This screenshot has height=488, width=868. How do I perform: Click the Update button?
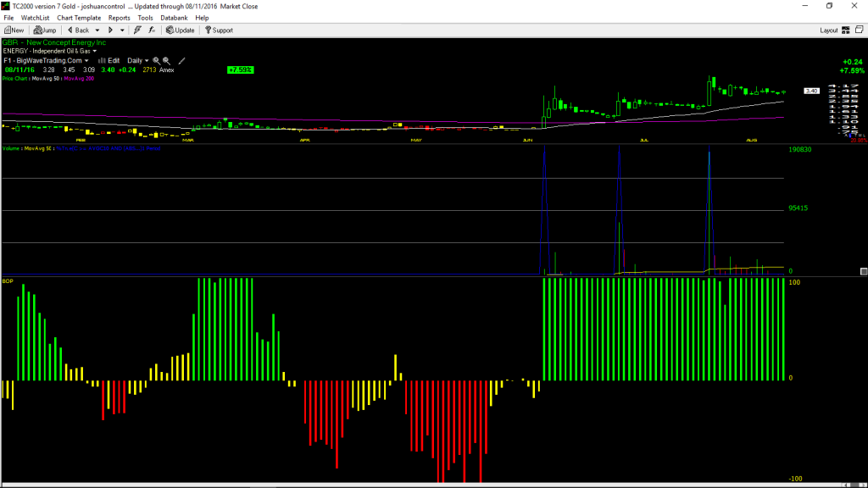(x=181, y=30)
